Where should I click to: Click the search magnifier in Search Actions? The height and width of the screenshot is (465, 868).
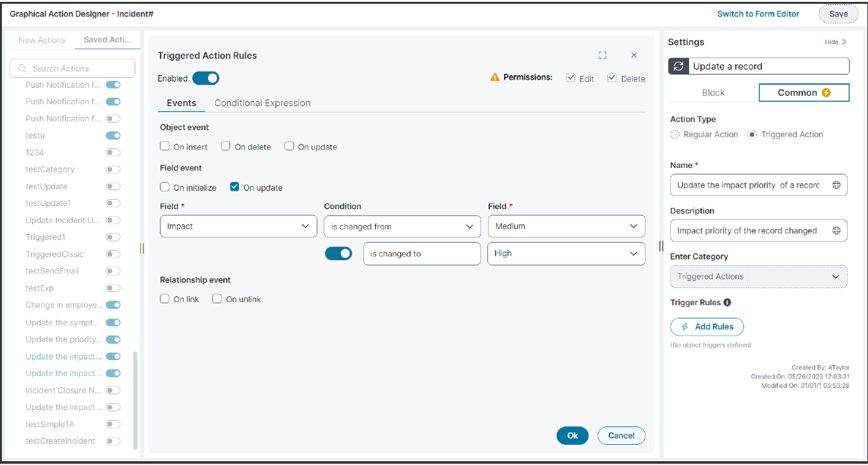pyautogui.click(x=21, y=68)
